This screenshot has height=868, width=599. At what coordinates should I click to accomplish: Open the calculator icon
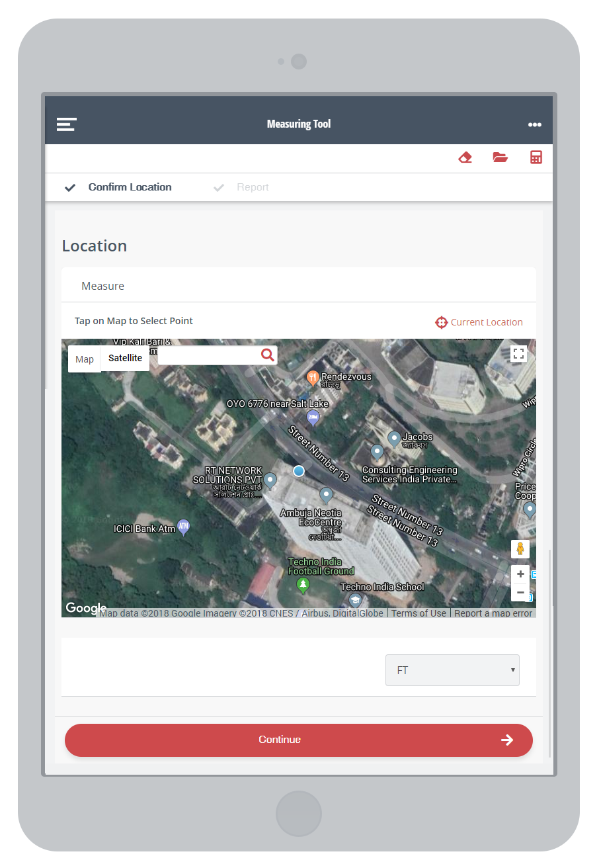click(x=536, y=157)
